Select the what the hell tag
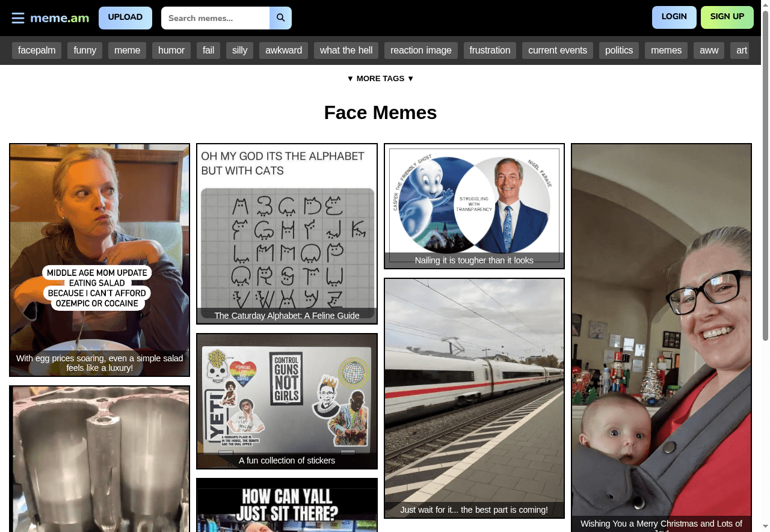The image size is (770, 532). pos(346,50)
